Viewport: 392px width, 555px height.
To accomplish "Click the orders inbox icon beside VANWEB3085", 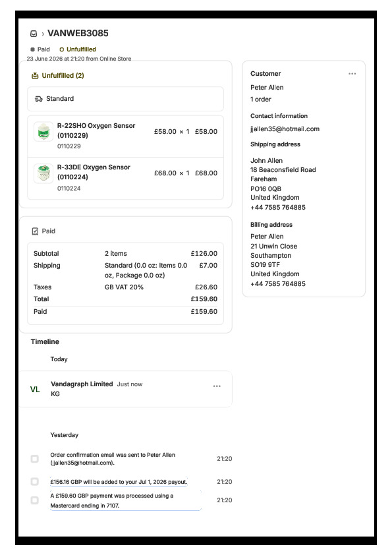I will coord(34,34).
